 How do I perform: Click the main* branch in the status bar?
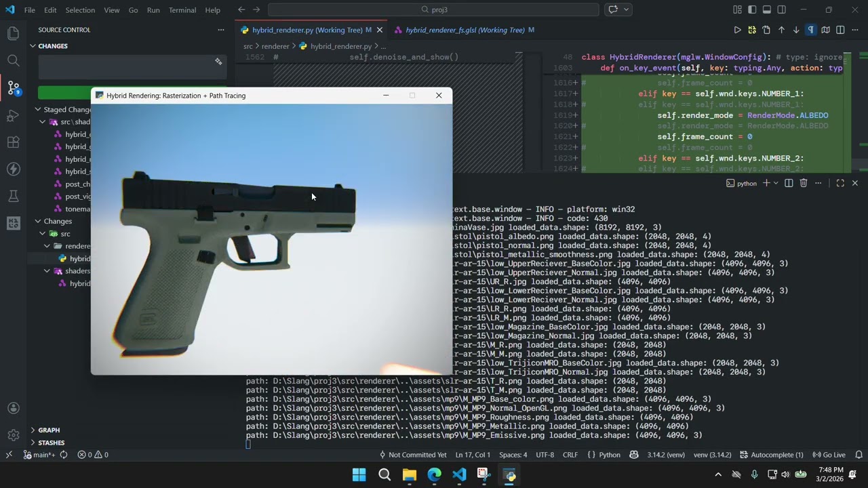39,455
